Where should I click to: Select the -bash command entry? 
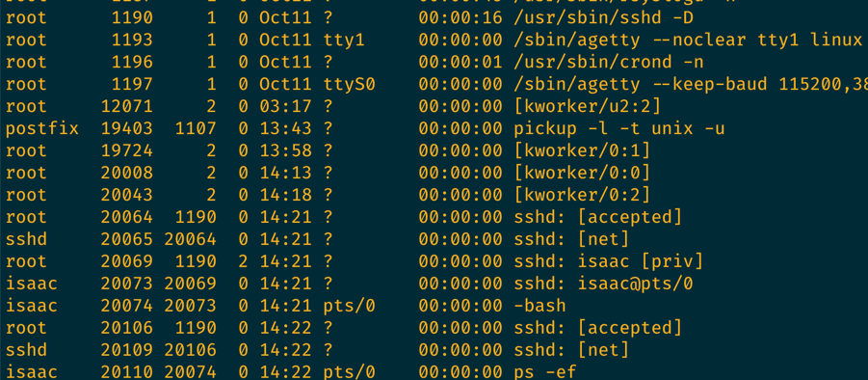(539, 306)
